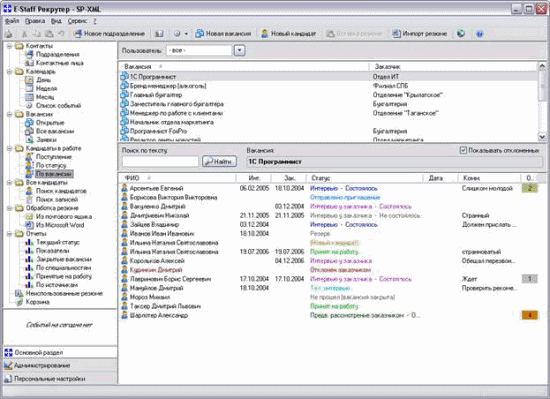Switch to Персональные настройки section tab

pyautogui.click(x=60, y=378)
